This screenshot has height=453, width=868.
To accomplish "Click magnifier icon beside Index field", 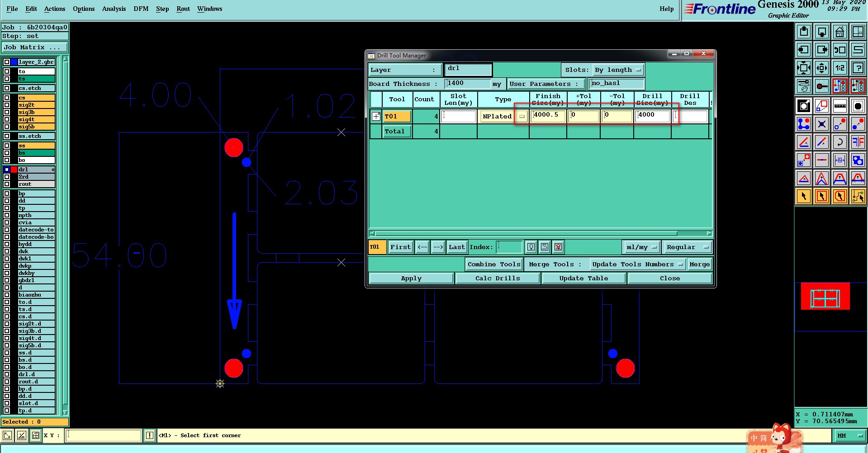I will [x=531, y=247].
